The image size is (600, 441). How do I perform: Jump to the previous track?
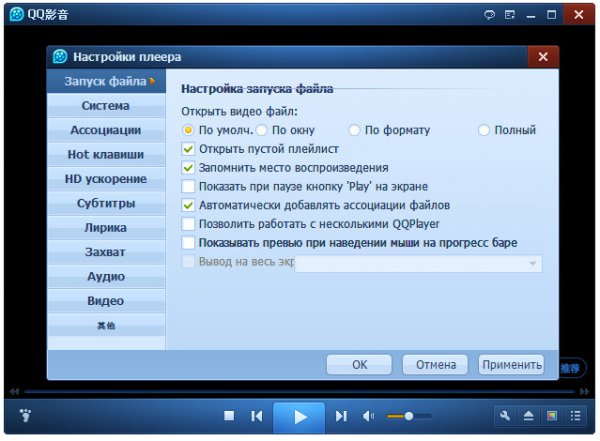257,416
